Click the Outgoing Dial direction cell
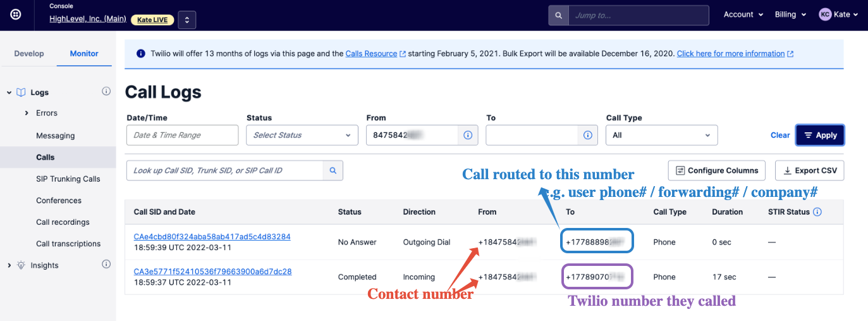868x321 pixels. pyautogui.click(x=428, y=242)
